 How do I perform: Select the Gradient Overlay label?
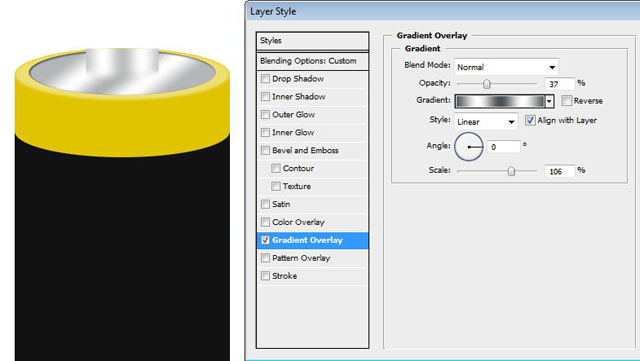point(307,240)
